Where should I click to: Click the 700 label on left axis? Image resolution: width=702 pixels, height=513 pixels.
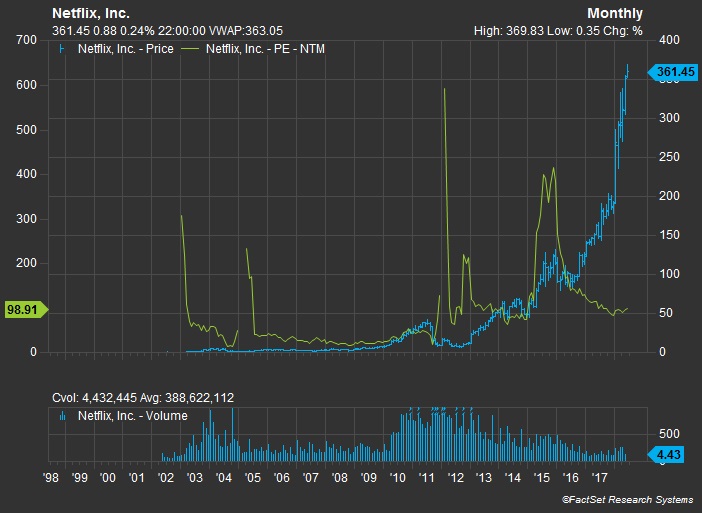click(26, 40)
